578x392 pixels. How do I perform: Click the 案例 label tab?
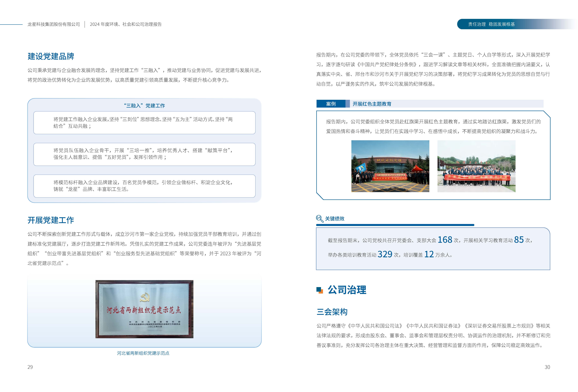331,104
